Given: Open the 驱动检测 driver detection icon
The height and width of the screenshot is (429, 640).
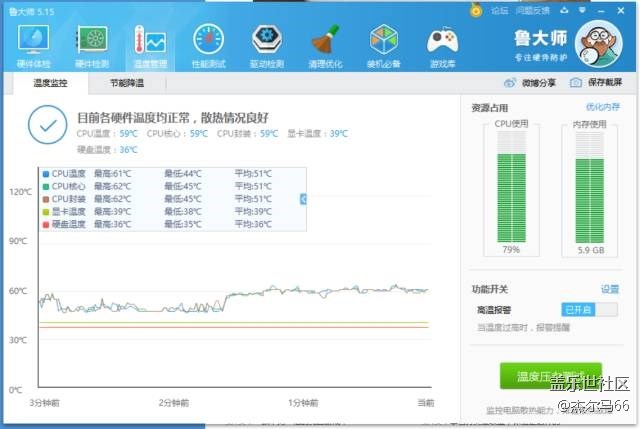Looking at the screenshot, I should 266,44.
